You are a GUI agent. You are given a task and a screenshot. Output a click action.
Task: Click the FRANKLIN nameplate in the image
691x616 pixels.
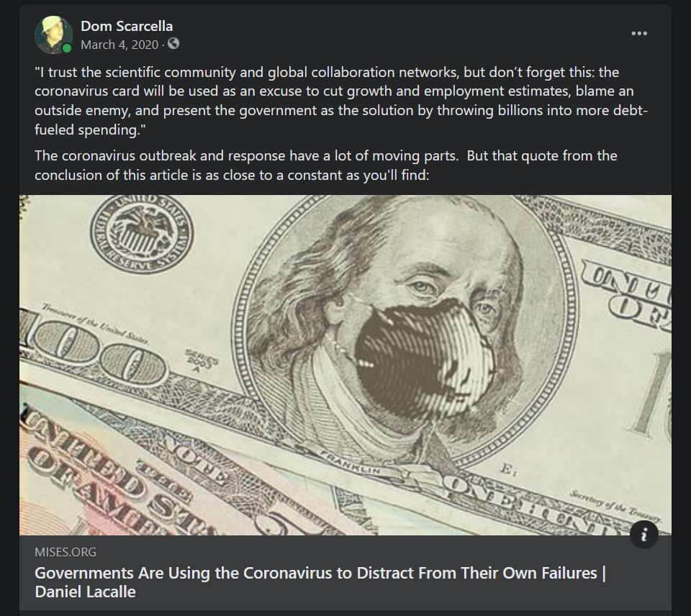[349, 463]
